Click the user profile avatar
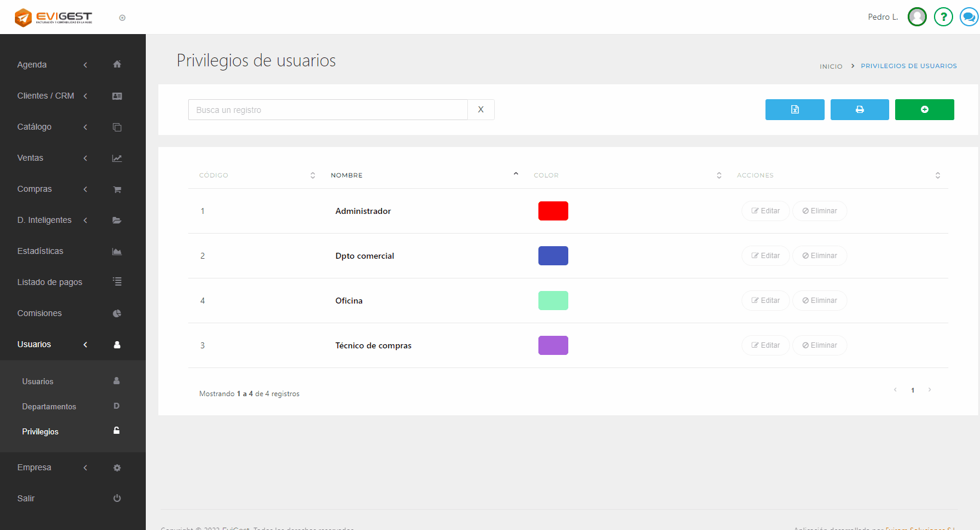The width and height of the screenshot is (980, 530). (x=917, y=17)
